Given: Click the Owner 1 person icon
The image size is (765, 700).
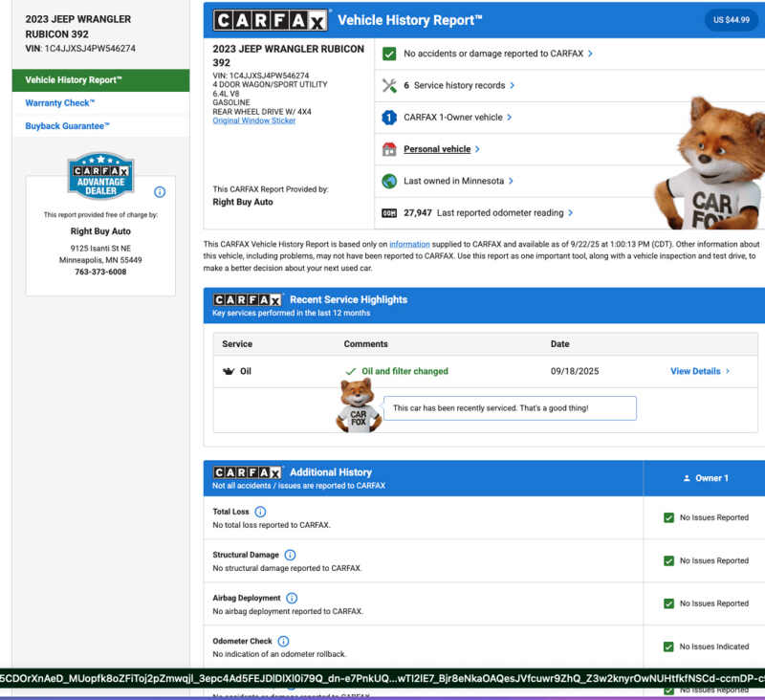Looking at the screenshot, I should click(x=687, y=478).
